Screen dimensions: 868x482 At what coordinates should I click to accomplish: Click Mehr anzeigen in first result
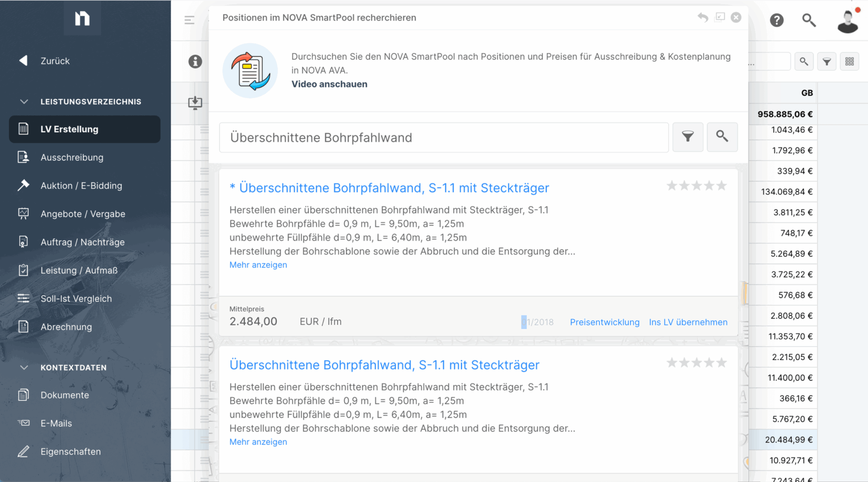point(258,265)
